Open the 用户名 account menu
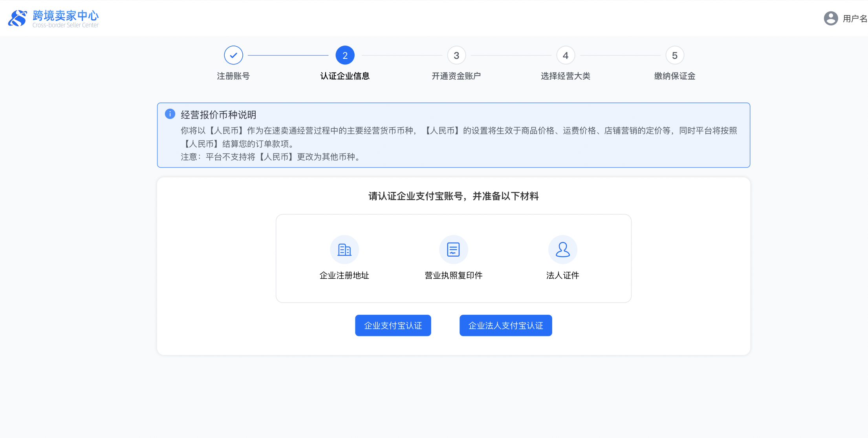Viewport: 868px width, 438px height. tap(854, 18)
